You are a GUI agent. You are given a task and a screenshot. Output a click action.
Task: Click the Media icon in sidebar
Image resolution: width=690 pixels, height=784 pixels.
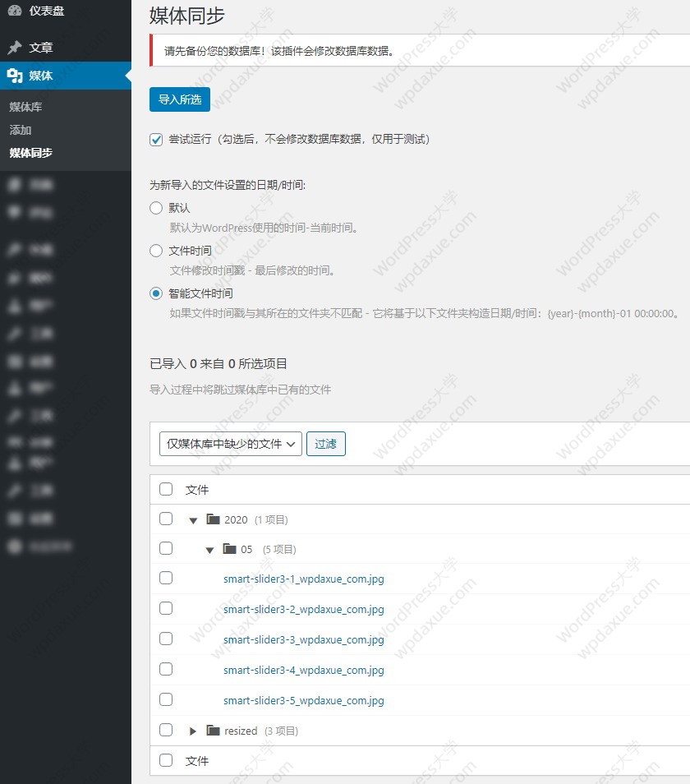[x=15, y=76]
